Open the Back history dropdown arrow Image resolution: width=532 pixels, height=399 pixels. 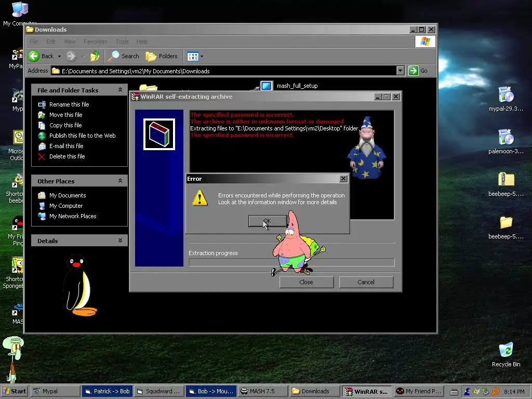(59, 56)
